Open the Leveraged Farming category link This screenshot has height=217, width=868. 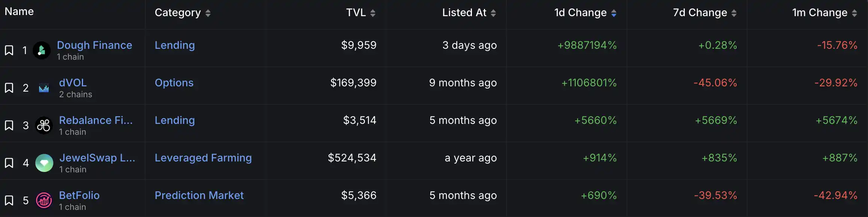pyautogui.click(x=203, y=158)
